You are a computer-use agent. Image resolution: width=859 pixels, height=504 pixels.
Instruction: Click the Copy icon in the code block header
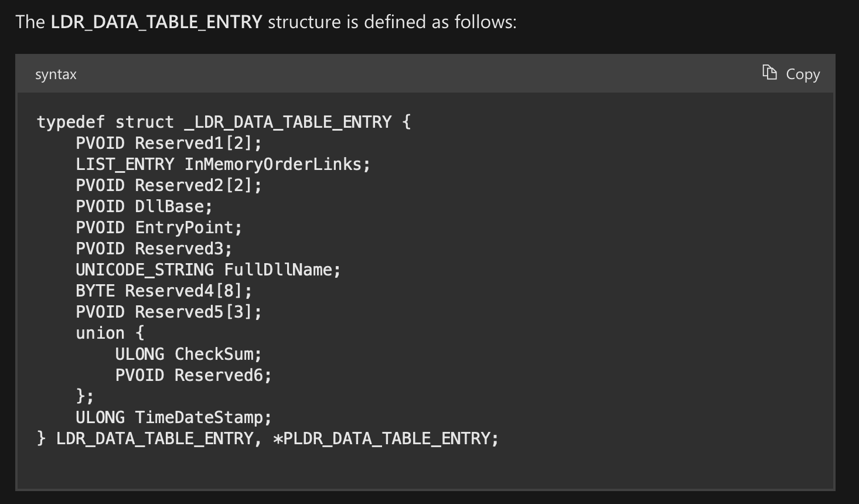(769, 71)
